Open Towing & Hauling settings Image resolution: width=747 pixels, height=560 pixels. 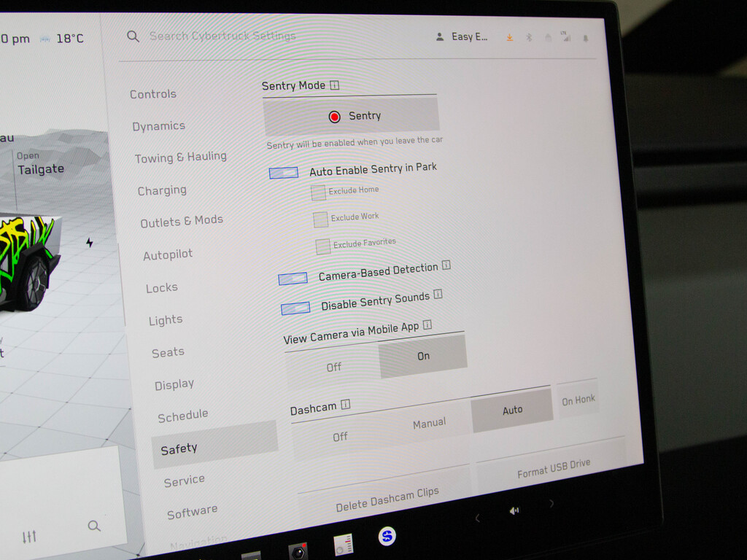coord(181,157)
